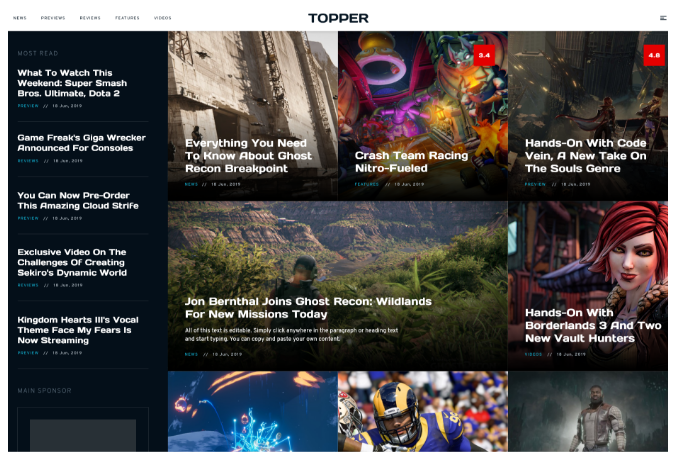Click Features tag under Crash Team Racing

point(367,184)
